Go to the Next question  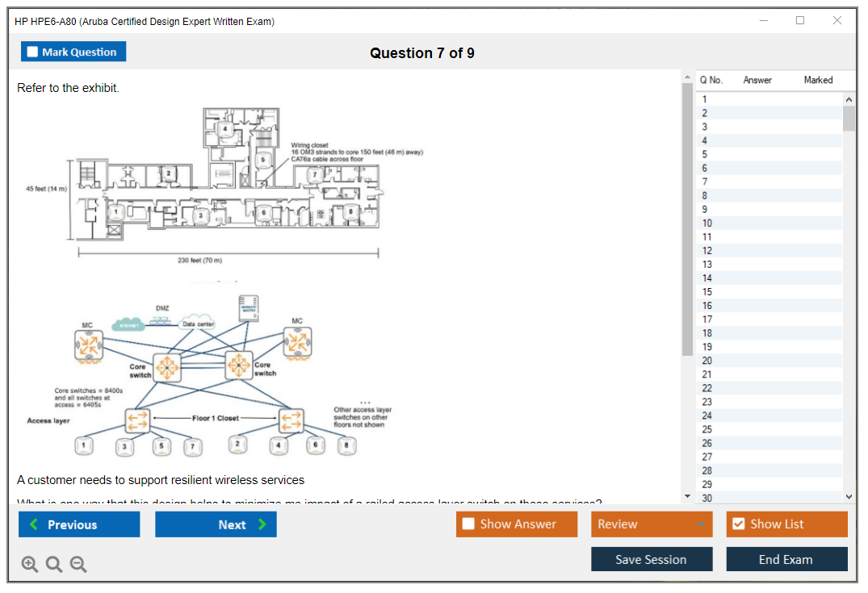click(216, 524)
